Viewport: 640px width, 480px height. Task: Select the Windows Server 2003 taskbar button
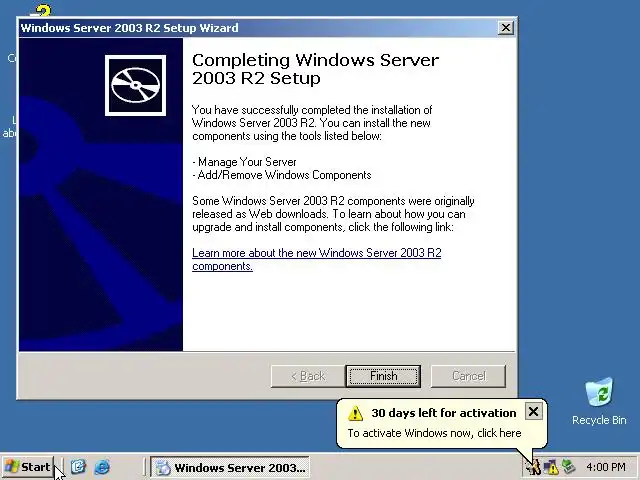tap(230, 467)
